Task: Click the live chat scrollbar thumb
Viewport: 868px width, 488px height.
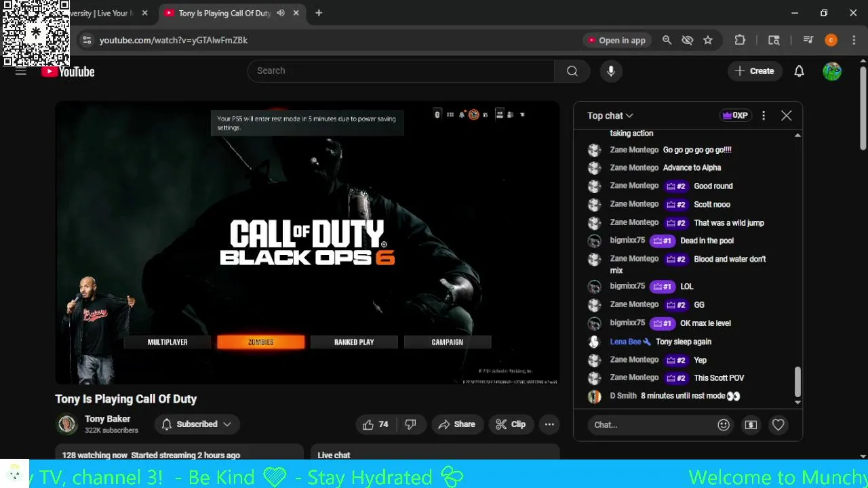Action: (x=797, y=382)
